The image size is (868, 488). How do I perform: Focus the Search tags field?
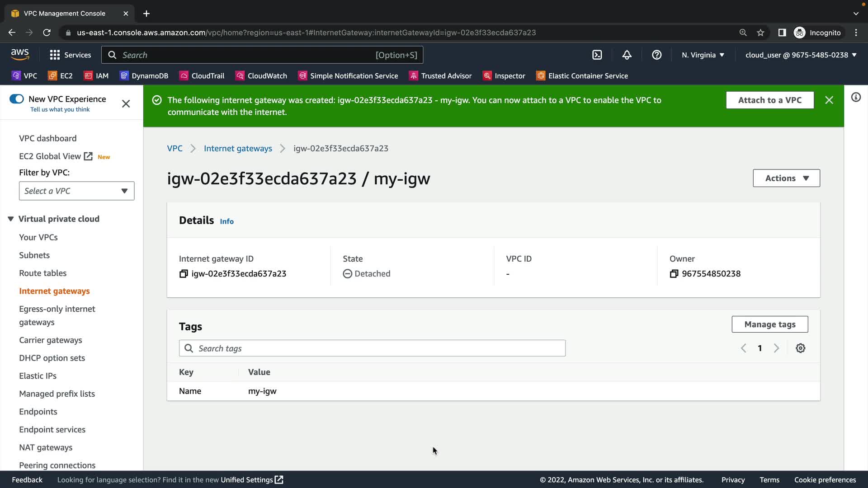point(372,348)
